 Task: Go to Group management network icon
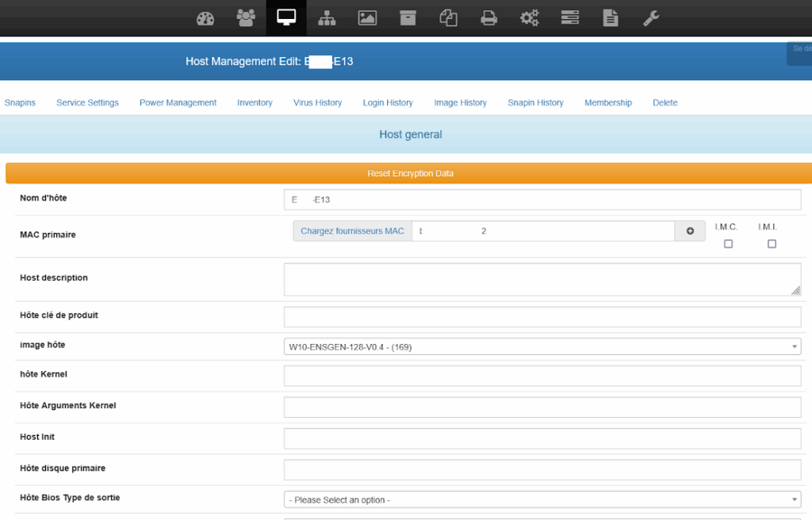pyautogui.click(x=327, y=18)
